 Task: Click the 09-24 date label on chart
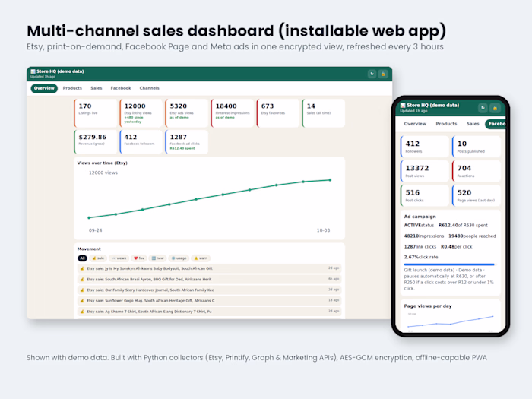(x=95, y=230)
